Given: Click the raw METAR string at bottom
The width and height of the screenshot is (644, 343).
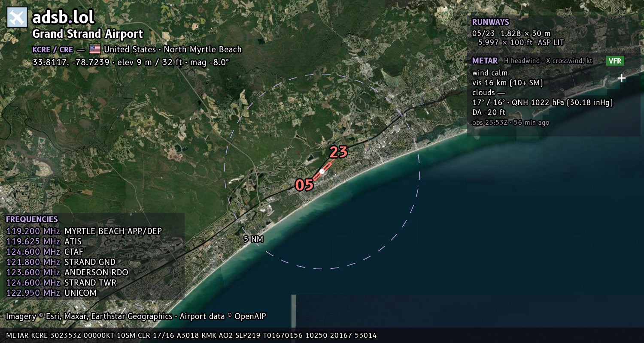Looking at the screenshot, I should [191, 335].
